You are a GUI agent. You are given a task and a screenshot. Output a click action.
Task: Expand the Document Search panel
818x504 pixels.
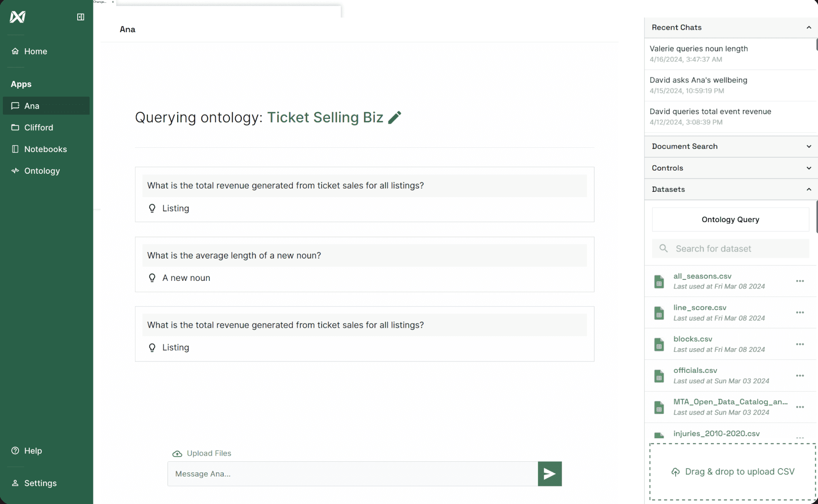click(x=809, y=146)
